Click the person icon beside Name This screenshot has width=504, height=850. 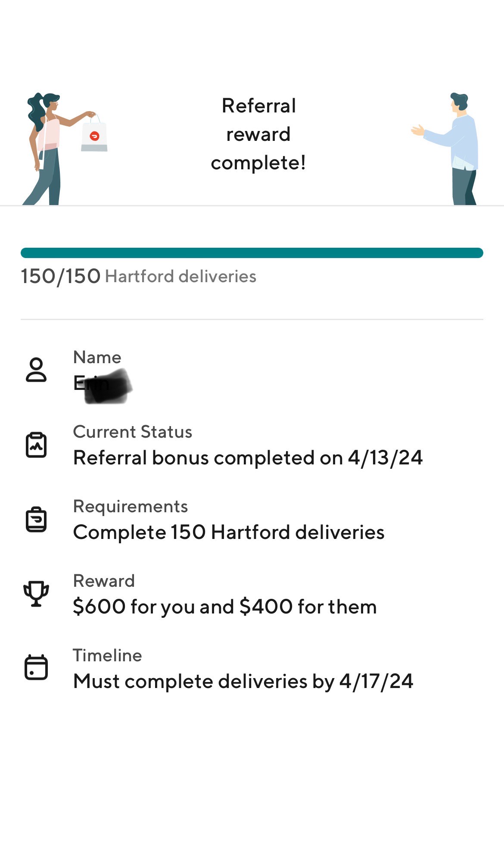pos(36,370)
